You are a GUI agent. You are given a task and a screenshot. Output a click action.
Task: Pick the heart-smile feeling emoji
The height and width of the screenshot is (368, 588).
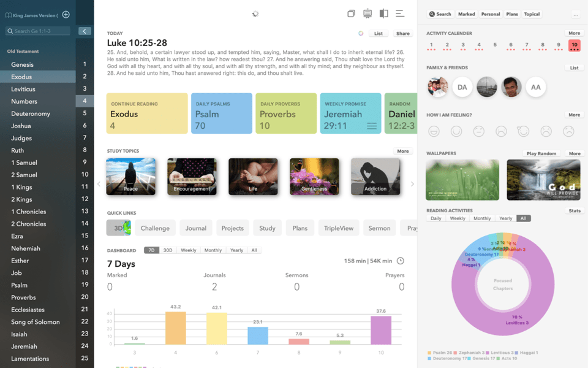(523, 131)
